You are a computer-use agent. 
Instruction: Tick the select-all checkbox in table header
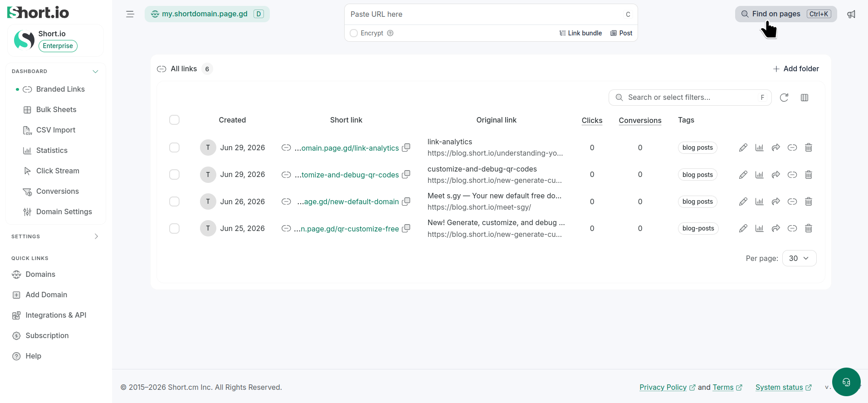[174, 120]
